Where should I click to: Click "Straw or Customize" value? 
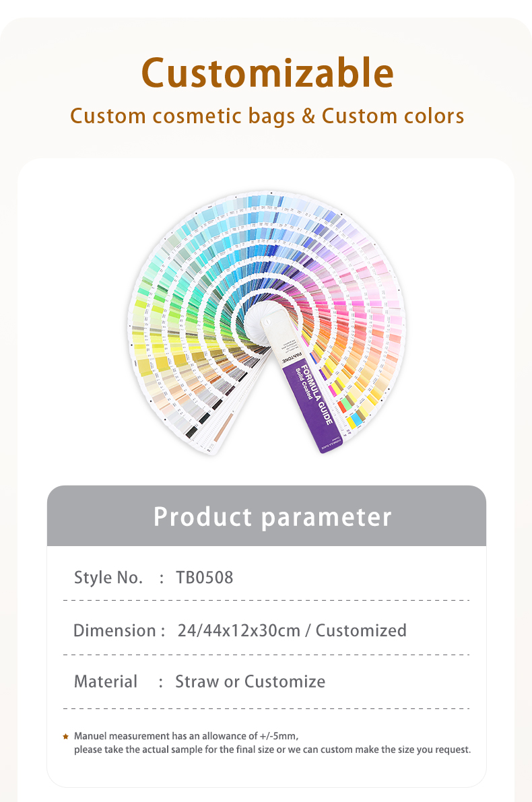point(250,682)
